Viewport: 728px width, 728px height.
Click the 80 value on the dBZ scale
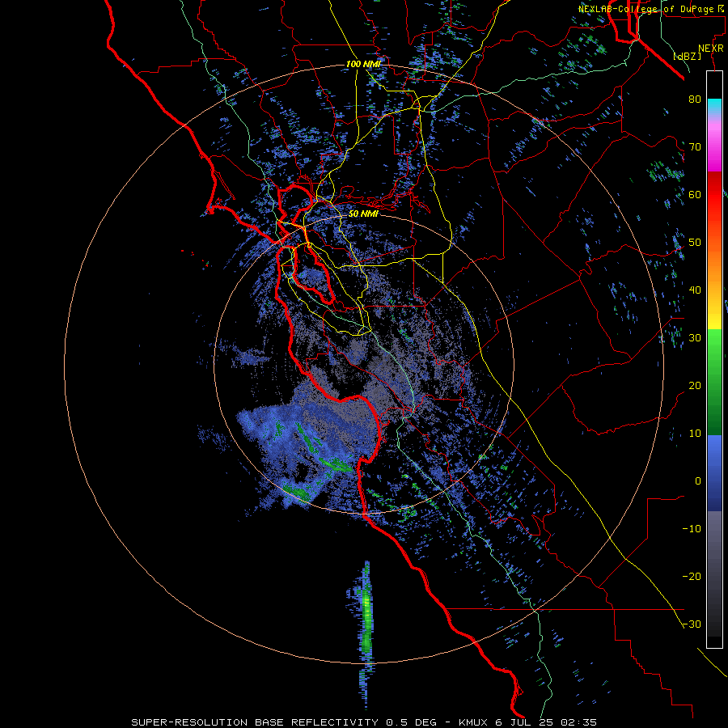pos(695,99)
